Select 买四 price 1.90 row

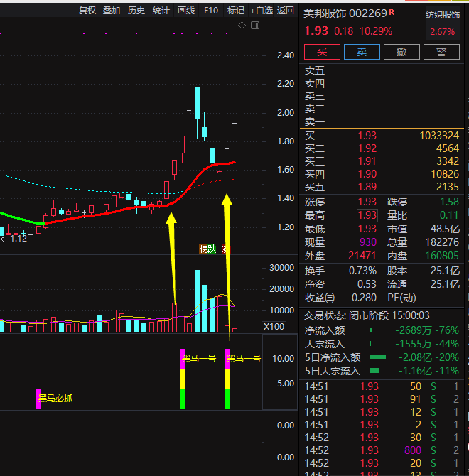(382, 173)
